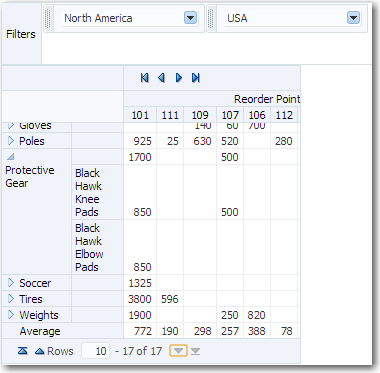Viewport: 380px width, 373px height.
Task: Select column header 101
Action: (x=140, y=115)
